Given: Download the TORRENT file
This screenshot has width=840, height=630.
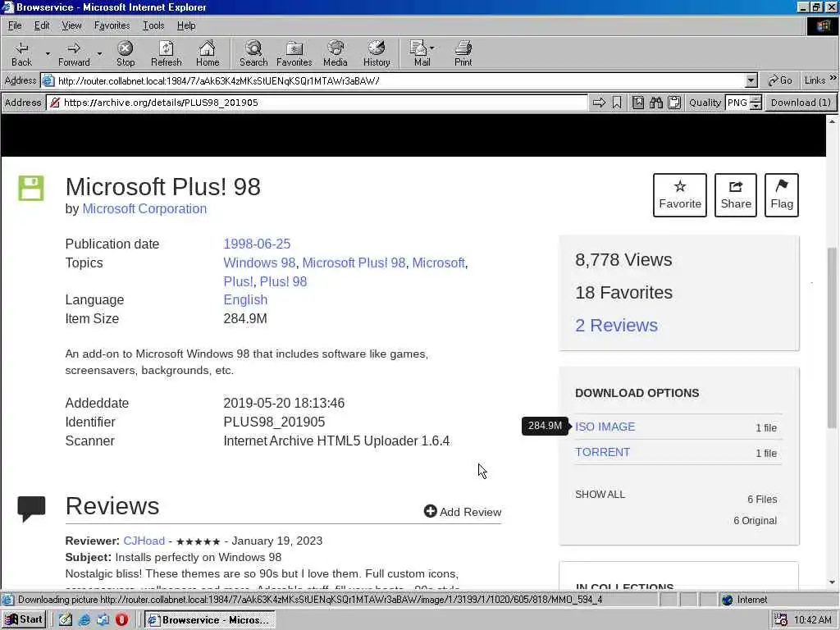Looking at the screenshot, I should pos(602,452).
